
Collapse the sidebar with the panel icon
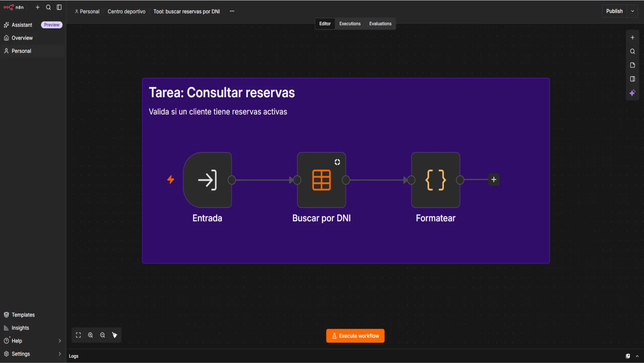point(59,7)
